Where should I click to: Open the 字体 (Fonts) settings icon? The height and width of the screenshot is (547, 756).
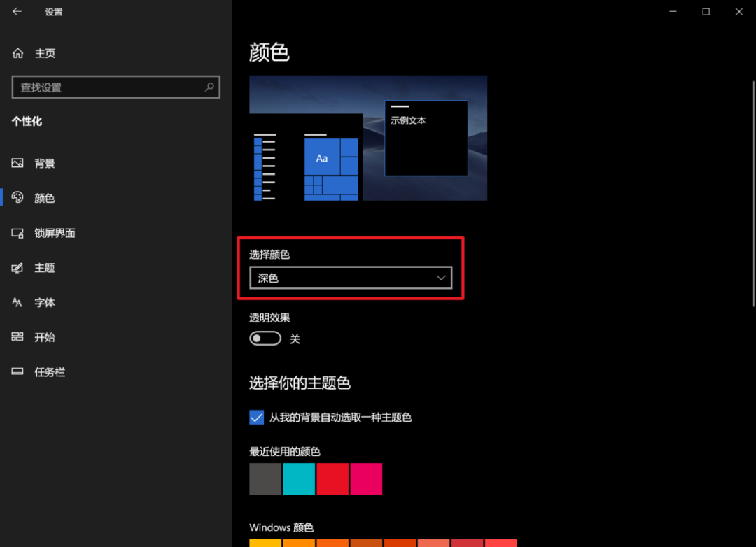tap(17, 302)
